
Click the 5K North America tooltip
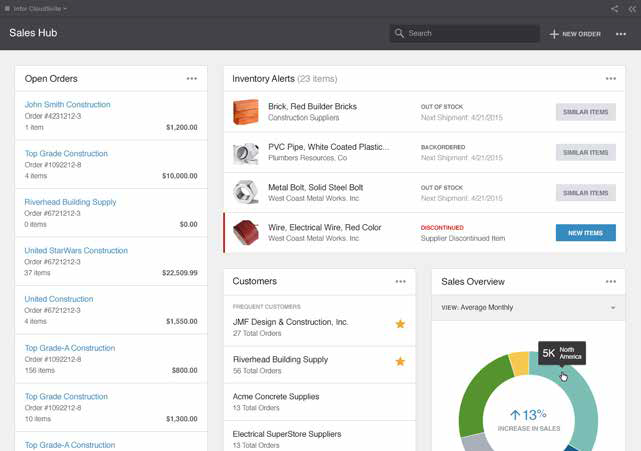pyautogui.click(x=562, y=353)
